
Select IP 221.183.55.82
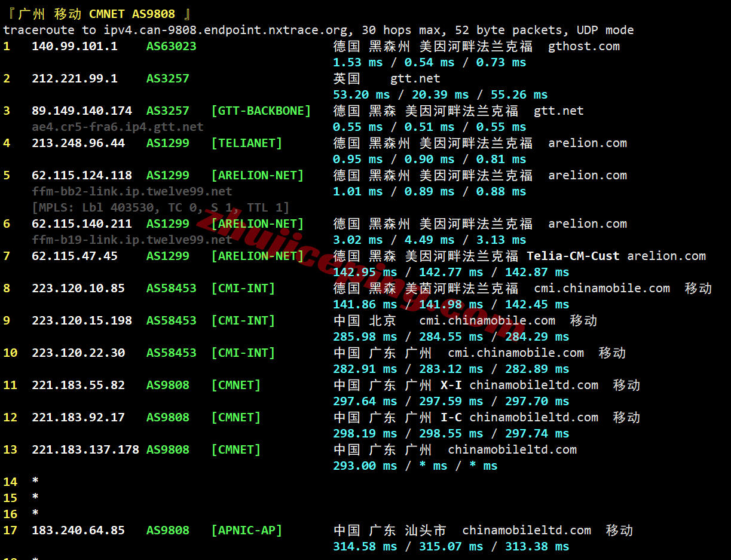click(78, 385)
